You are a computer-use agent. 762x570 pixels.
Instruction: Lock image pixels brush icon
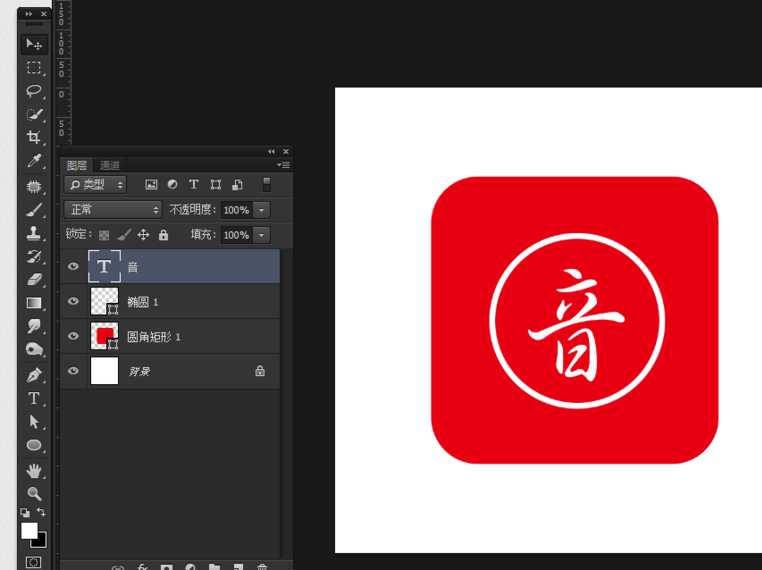pos(124,235)
